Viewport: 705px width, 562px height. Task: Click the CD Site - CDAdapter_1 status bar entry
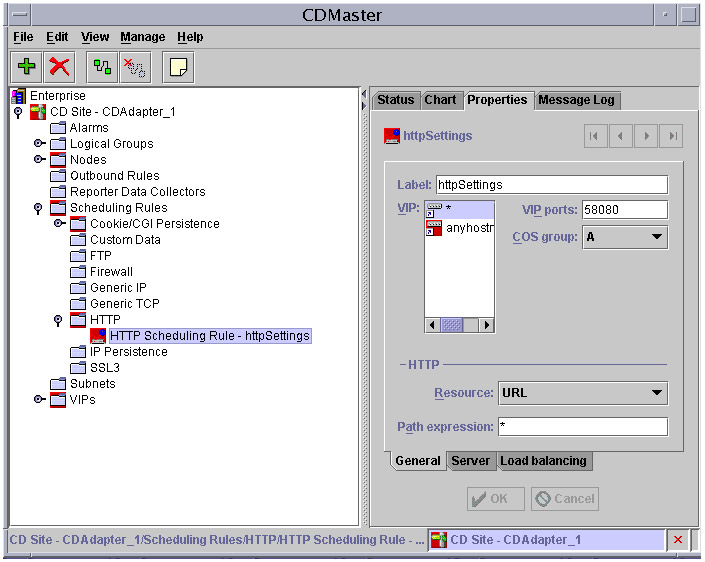pos(546,540)
